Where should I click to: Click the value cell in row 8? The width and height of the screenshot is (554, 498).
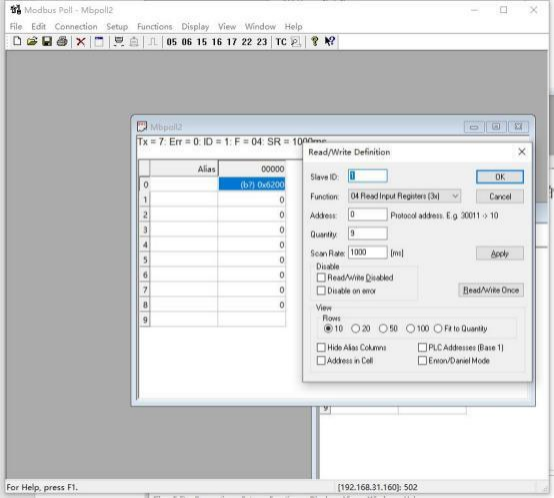(x=252, y=305)
